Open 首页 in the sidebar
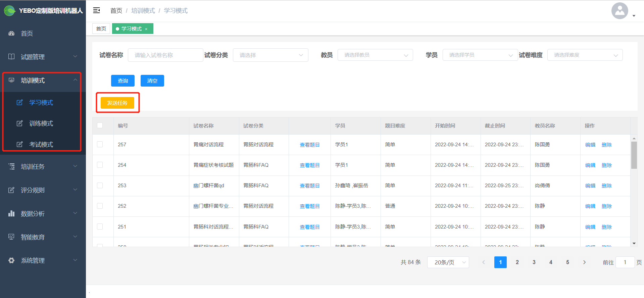Image resolution: width=644 pixels, height=298 pixels. 43,33
